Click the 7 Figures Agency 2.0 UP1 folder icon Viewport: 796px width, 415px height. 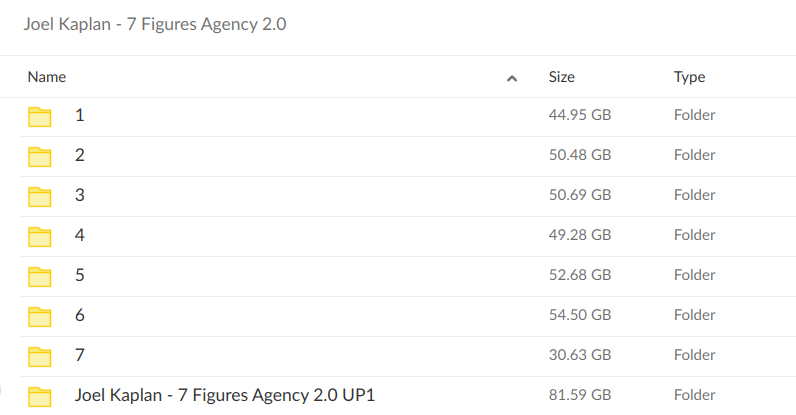pyautogui.click(x=39, y=396)
